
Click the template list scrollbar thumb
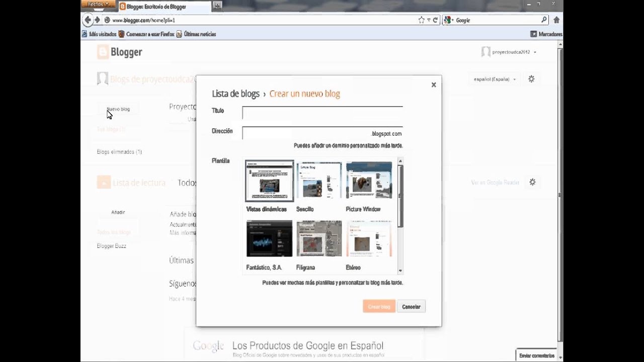400,196
